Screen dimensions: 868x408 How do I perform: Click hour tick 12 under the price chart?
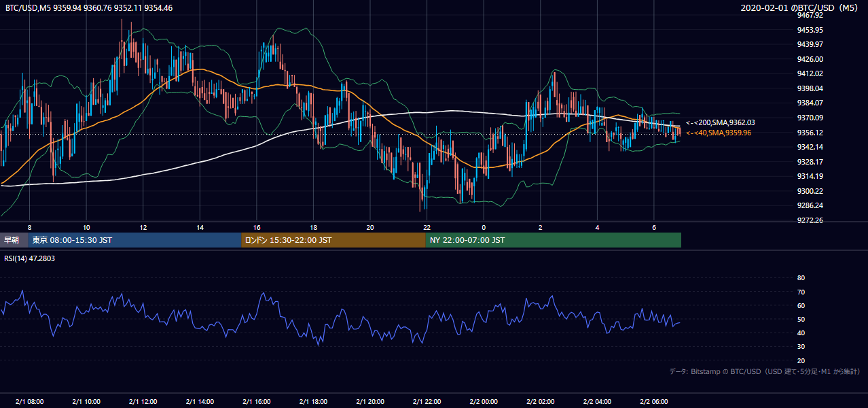point(143,227)
